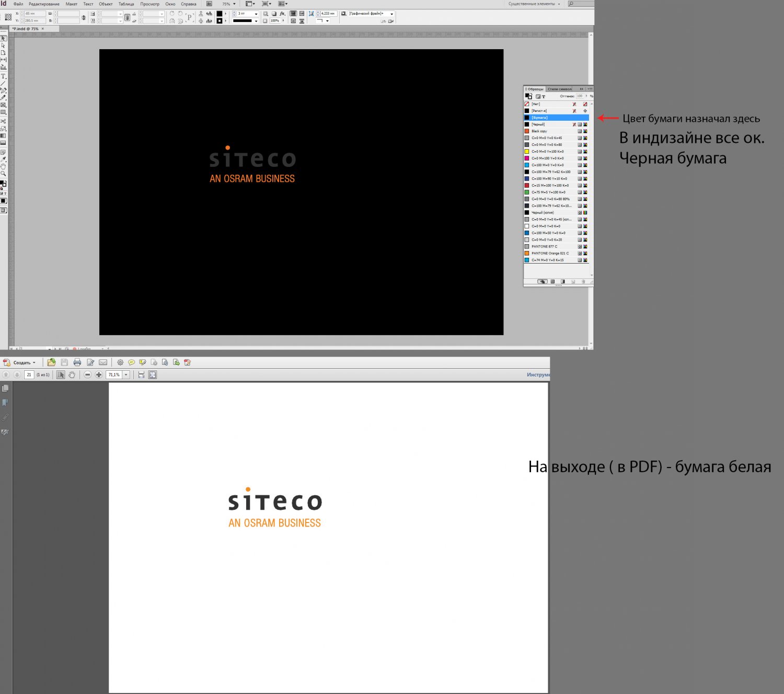The width and height of the screenshot is (784, 694).
Task: Toggle formatting affects container in Swatches panel
Action: pos(538,97)
